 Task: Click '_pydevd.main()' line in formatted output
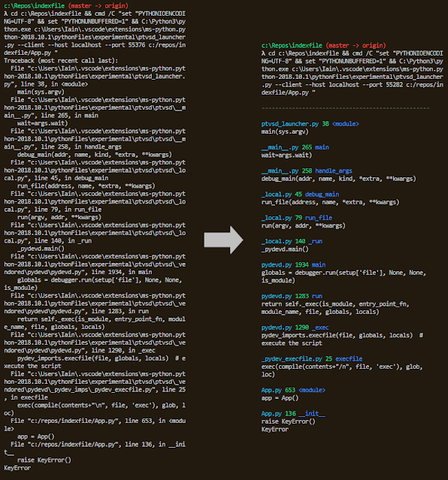pyautogui.click(x=285, y=249)
